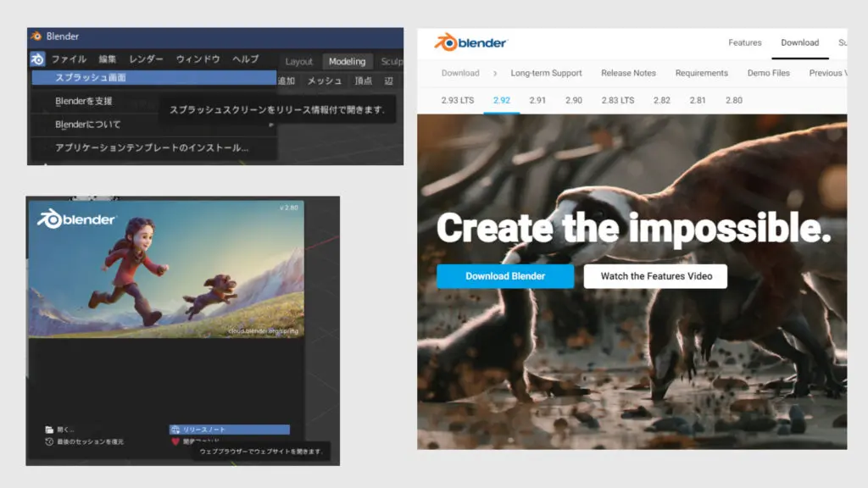Click the v 2.80 version label
This screenshot has height=488, width=868.
pos(288,208)
